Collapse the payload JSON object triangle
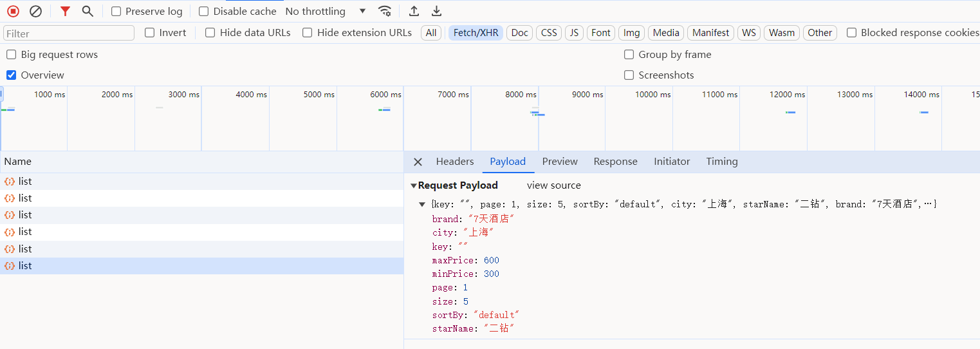980x349 pixels. [x=422, y=204]
